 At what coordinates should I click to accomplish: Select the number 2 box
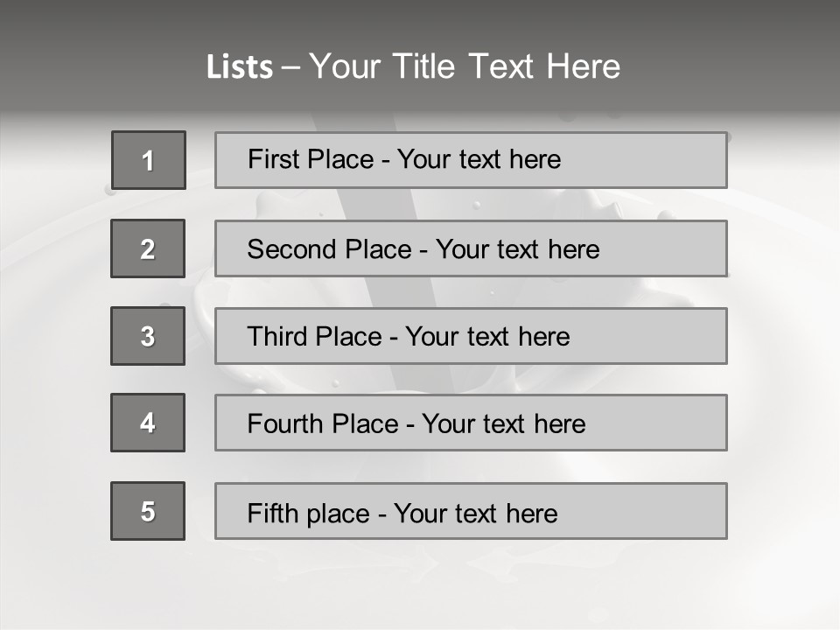(x=148, y=248)
